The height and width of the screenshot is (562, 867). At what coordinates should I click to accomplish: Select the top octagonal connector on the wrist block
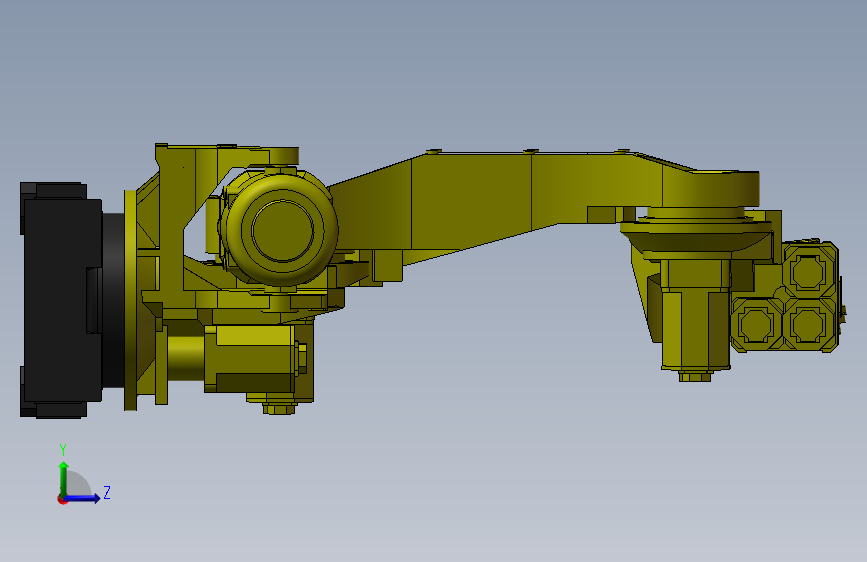[x=808, y=272]
